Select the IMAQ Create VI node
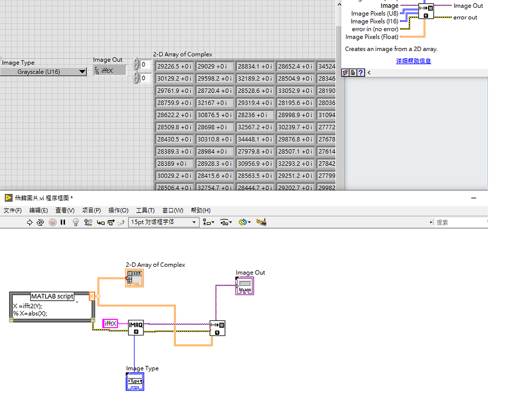The height and width of the screenshot is (401, 532). click(x=136, y=328)
